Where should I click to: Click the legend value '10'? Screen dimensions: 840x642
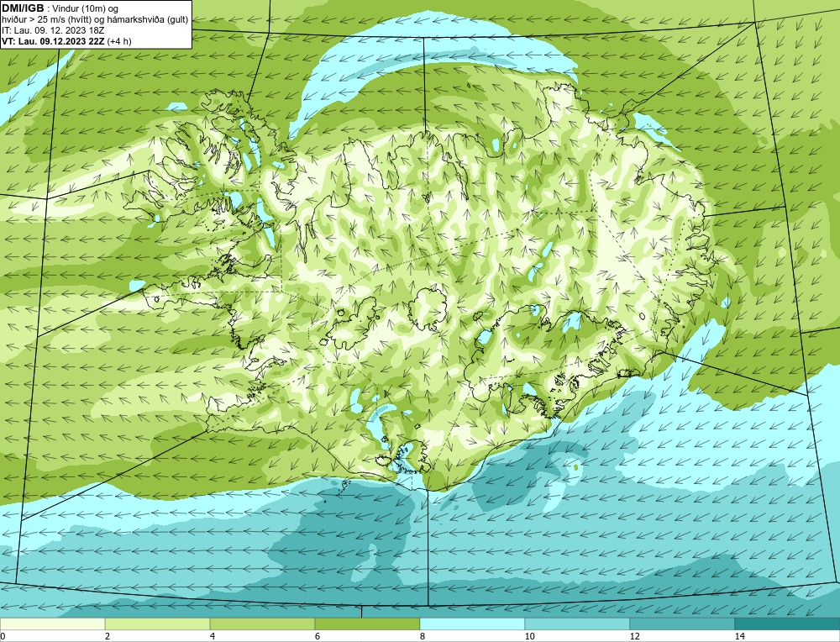click(x=529, y=636)
